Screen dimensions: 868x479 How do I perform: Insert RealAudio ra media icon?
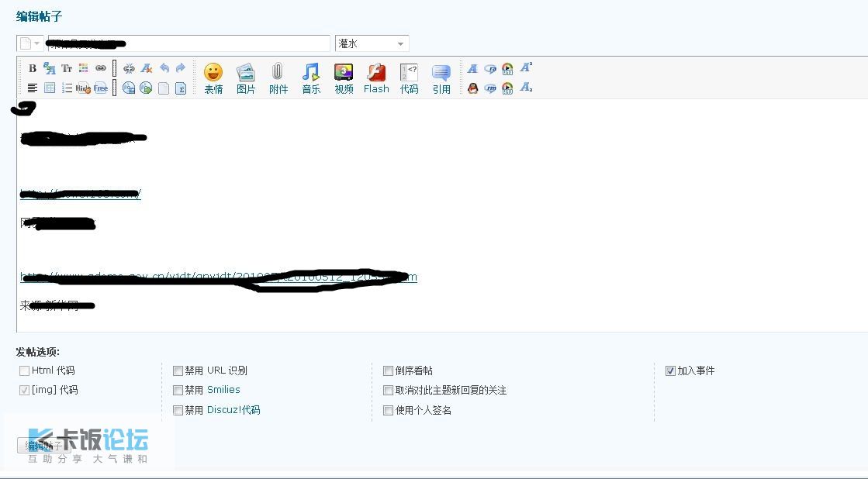pyautogui.click(x=490, y=68)
